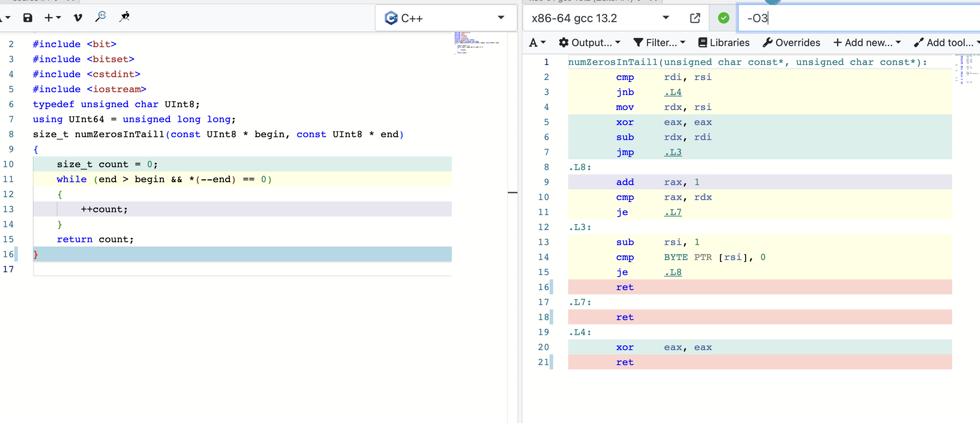Follow the .L4 label link after jnb
Screen dimensions: 980x423
(x=673, y=92)
